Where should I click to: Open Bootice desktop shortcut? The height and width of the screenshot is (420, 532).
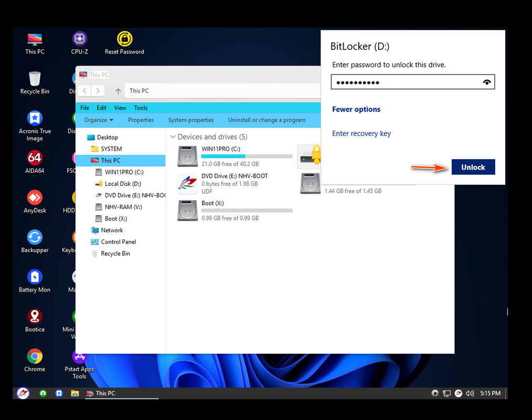pos(35,321)
